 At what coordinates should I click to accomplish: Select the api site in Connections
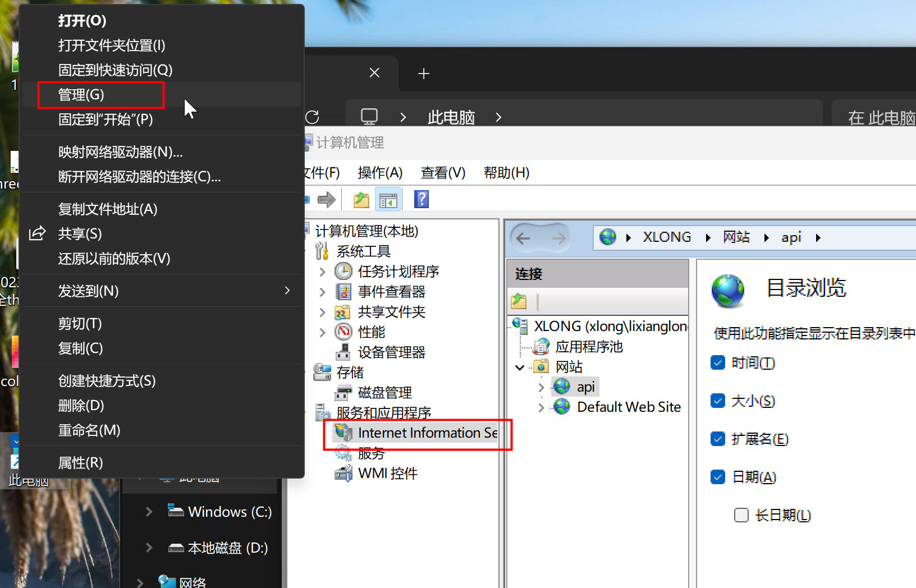click(x=585, y=387)
